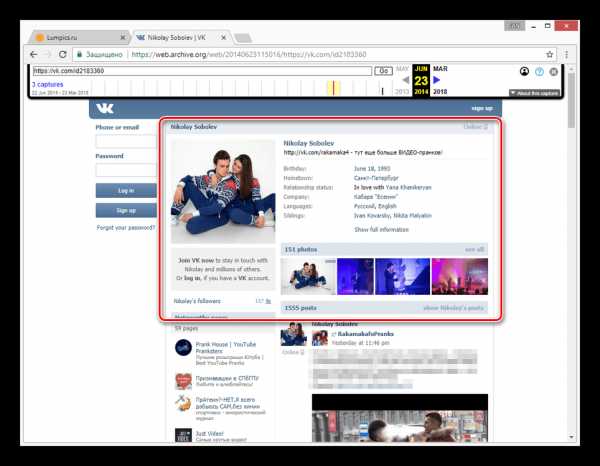The height and width of the screenshot is (466, 600).
Task: Open Ivan Kovarsky sibling link
Action: [372, 216]
